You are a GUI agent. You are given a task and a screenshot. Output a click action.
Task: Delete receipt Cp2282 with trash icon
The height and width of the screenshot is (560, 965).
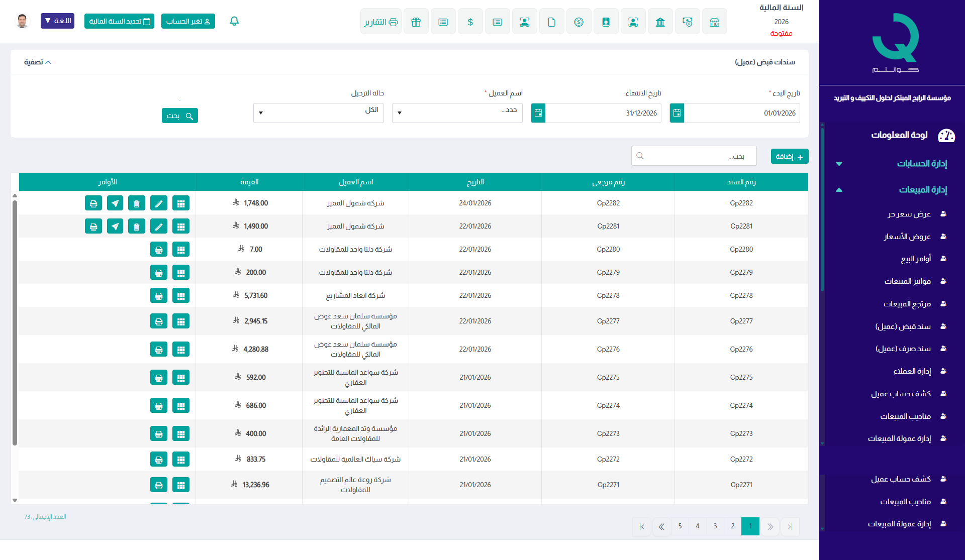point(137,203)
